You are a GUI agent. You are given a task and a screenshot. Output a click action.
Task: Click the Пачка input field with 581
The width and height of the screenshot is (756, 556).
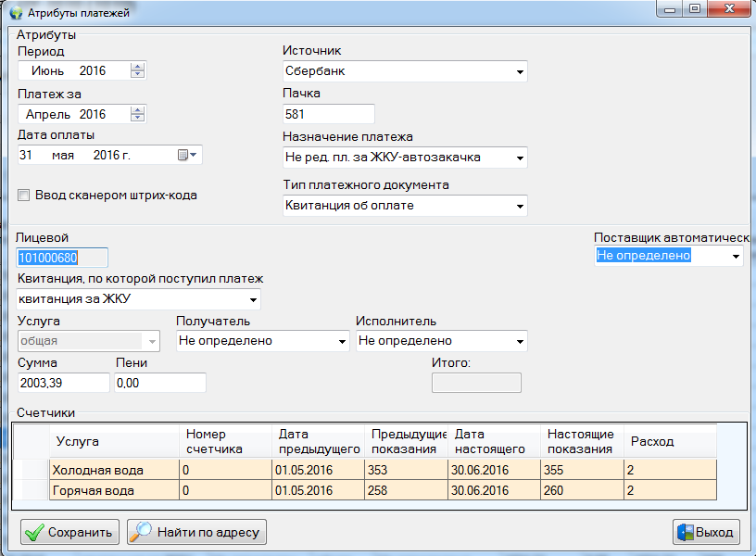(328, 114)
